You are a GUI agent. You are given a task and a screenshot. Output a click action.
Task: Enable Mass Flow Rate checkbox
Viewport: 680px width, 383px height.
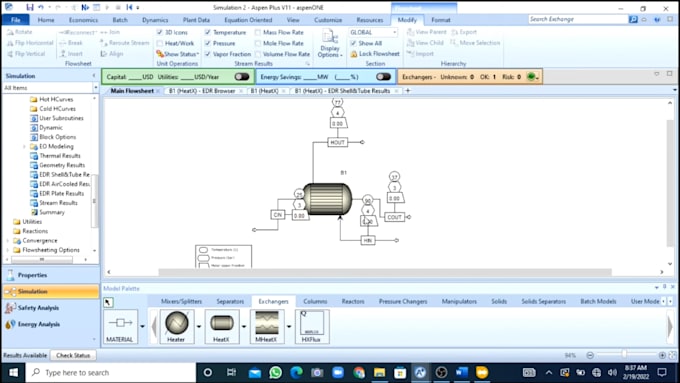(x=258, y=33)
